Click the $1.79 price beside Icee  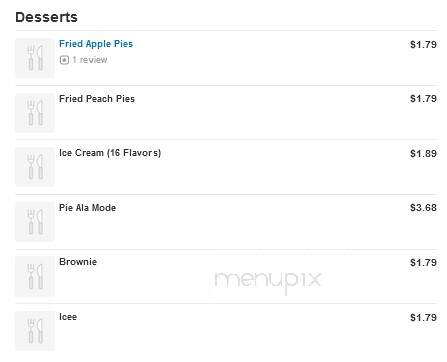[x=423, y=317]
